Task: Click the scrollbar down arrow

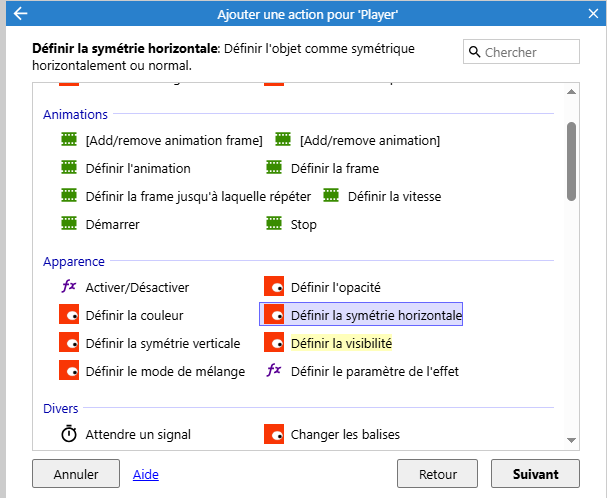Action: click(x=571, y=440)
